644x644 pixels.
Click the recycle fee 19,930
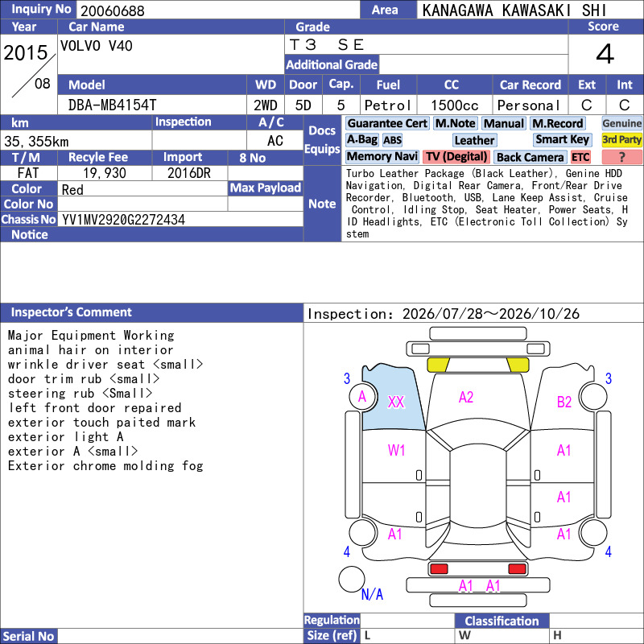tap(105, 173)
